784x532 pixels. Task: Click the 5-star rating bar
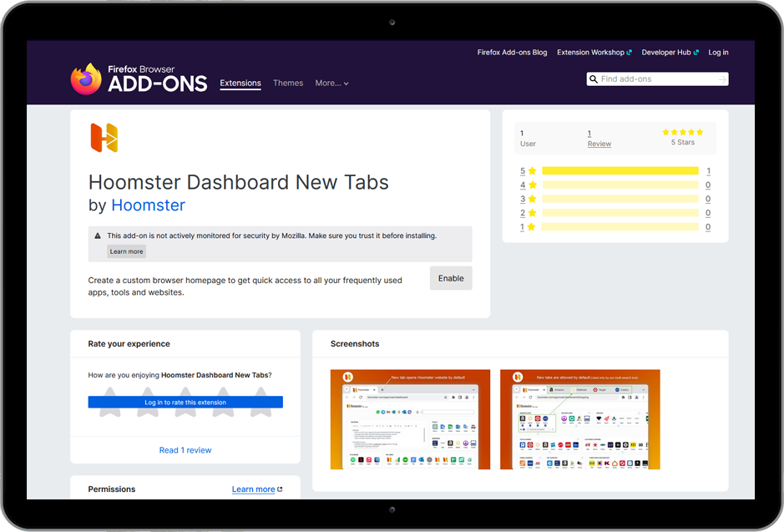[x=620, y=171]
